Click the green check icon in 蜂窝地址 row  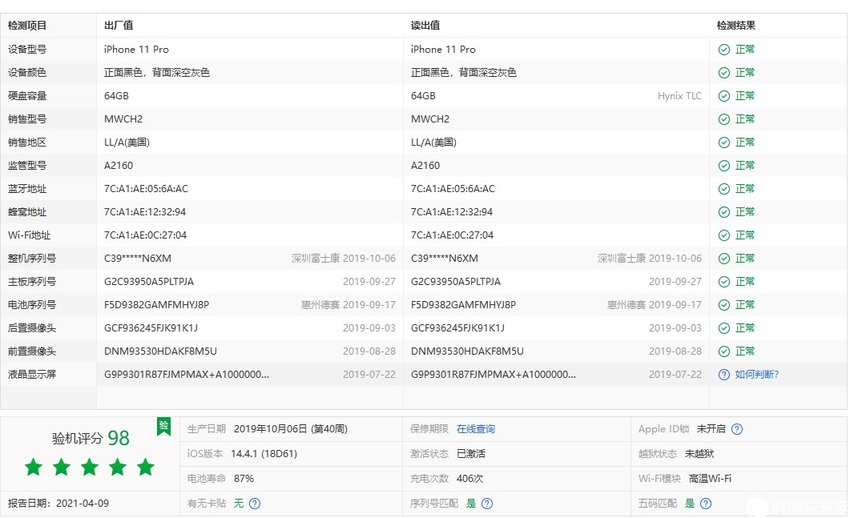tap(724, 212)
